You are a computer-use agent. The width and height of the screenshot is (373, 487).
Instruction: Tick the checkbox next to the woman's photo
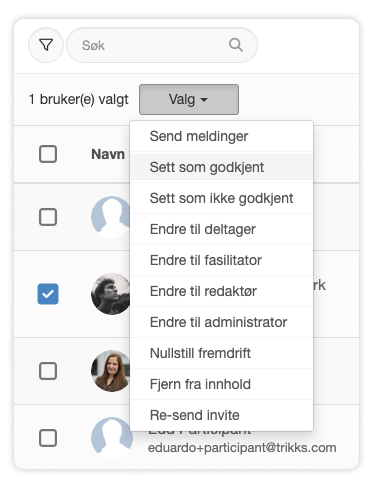point(48,371)
